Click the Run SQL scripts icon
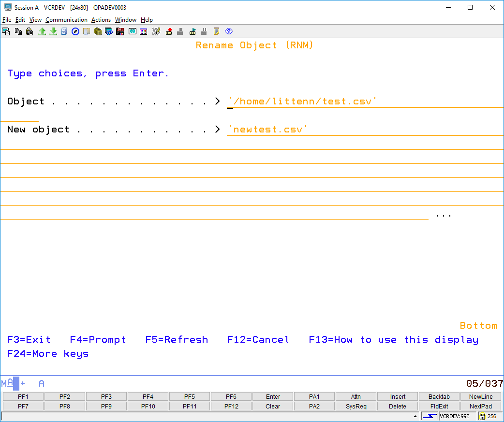The image size is (504, 422). pos(120,31)
